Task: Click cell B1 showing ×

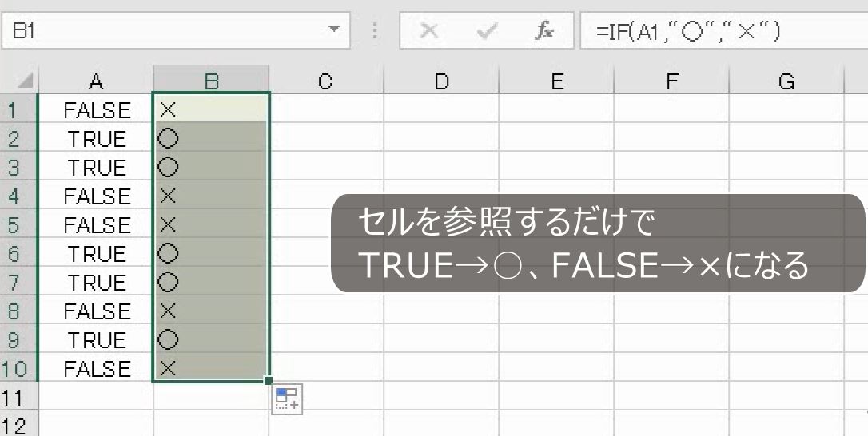Action: pos(211,108)
